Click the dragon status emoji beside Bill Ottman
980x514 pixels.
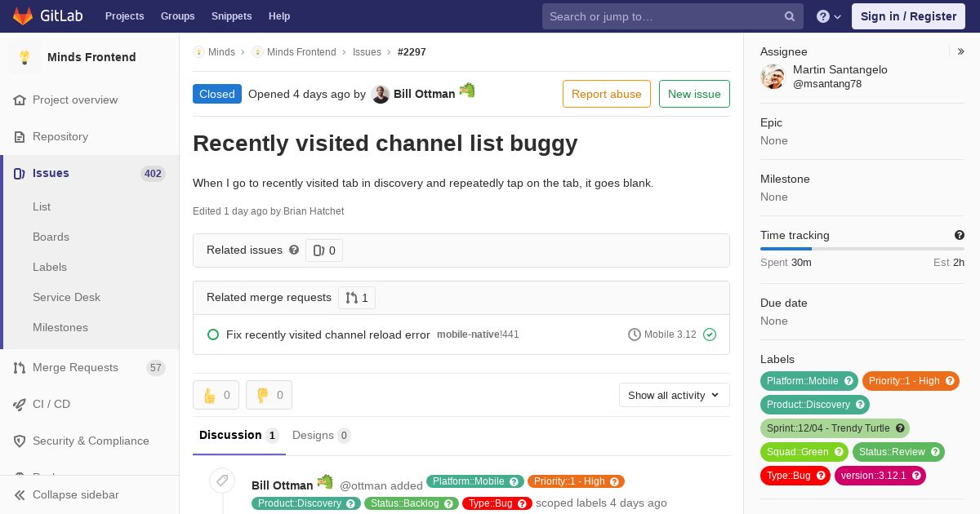coord(467,90)
